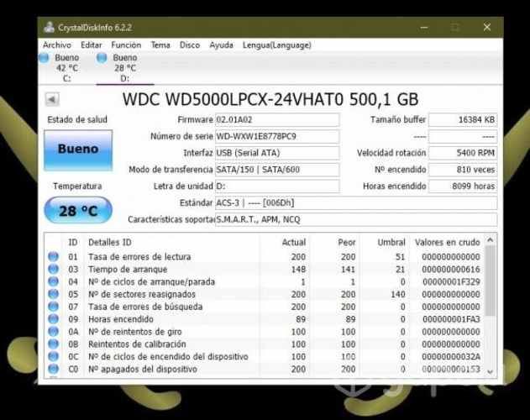Click the Letra de unidad field
The image size is (530, 420).
pyautogui.click(x=277, y=186)
